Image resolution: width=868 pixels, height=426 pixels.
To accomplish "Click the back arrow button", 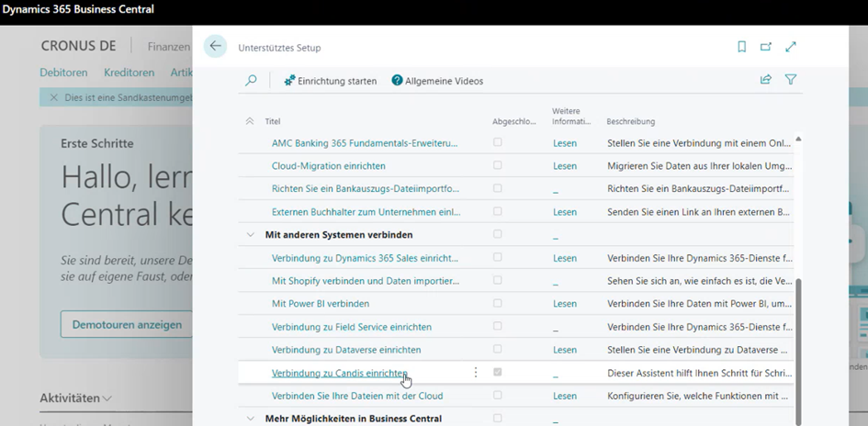I will 215,47.
